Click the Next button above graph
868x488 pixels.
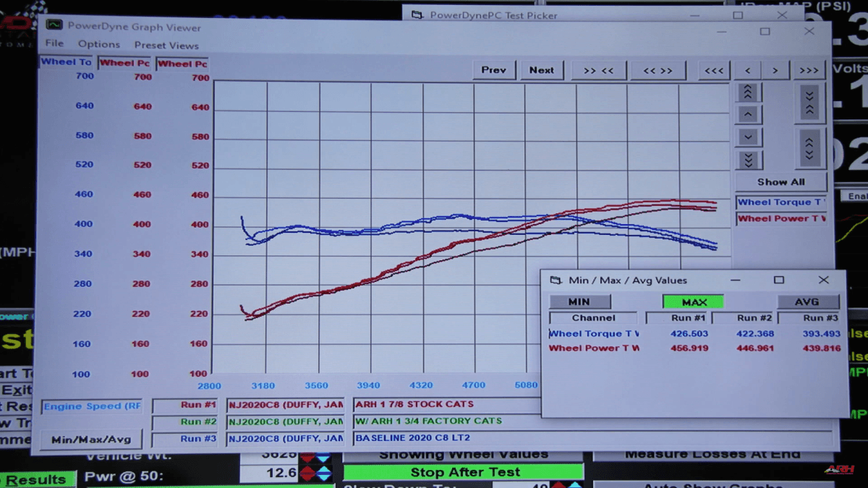tap(541, 70)
